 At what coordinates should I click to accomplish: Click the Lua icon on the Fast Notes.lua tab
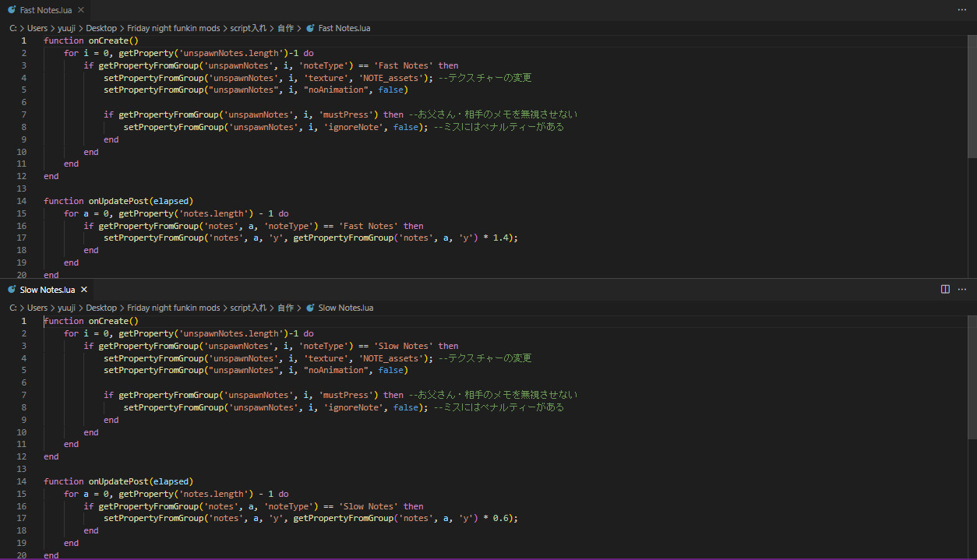[11, 10]
